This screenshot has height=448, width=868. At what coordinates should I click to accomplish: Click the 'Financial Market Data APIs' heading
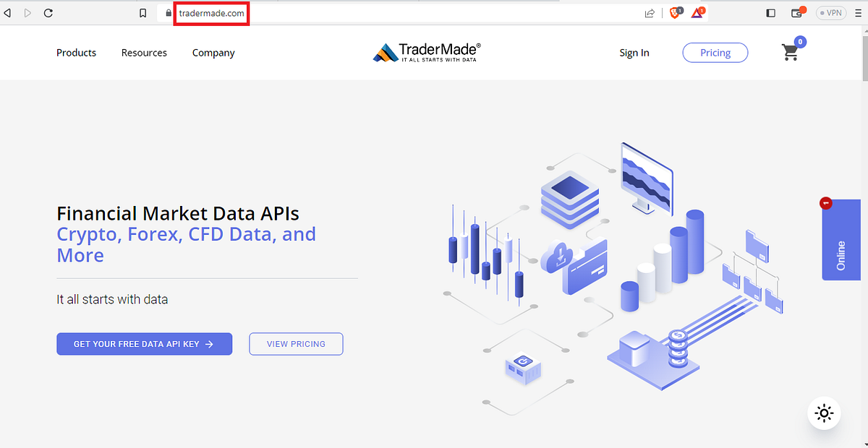[x=178, y=213]
